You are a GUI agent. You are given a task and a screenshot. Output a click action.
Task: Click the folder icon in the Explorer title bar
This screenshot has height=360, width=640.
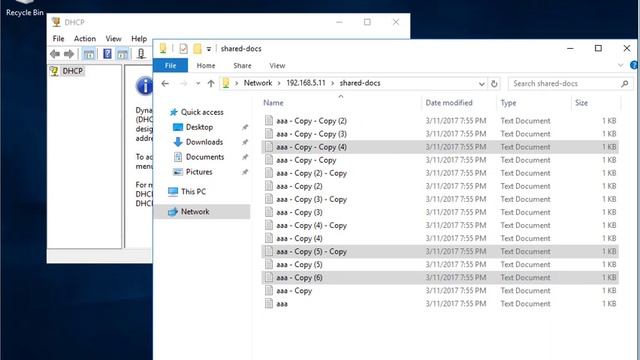[x=163, y=48]
